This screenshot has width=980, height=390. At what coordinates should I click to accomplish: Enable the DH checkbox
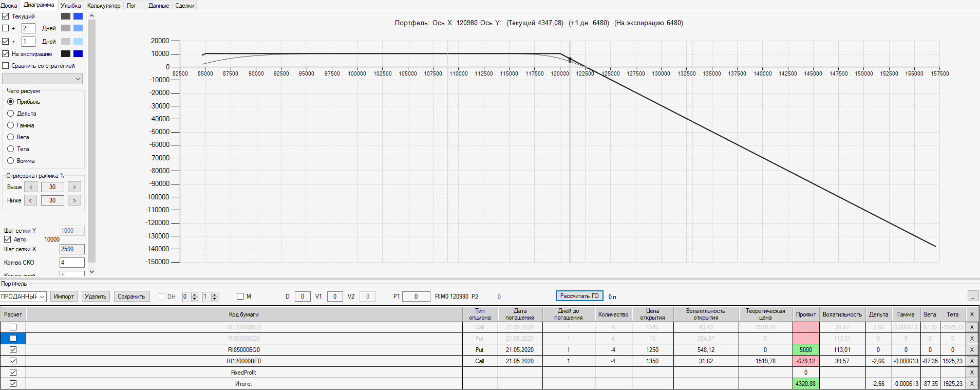pos(161,296)
